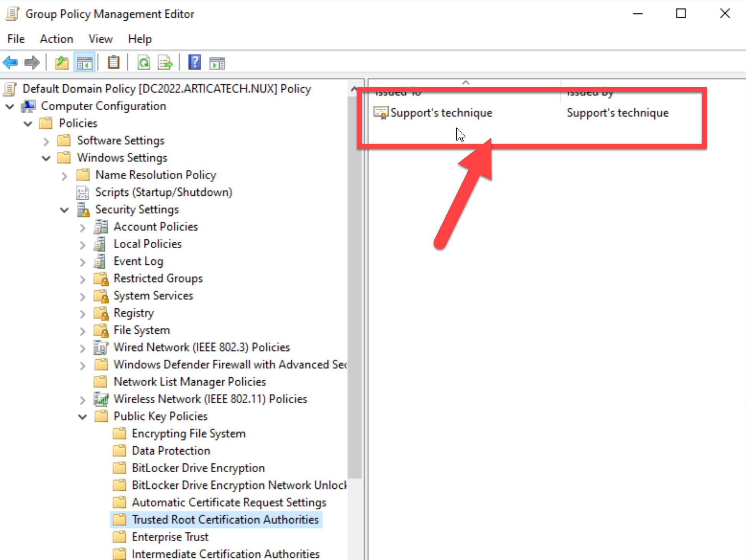Open the Help question-mark toolbar icon

coord(195,62)
